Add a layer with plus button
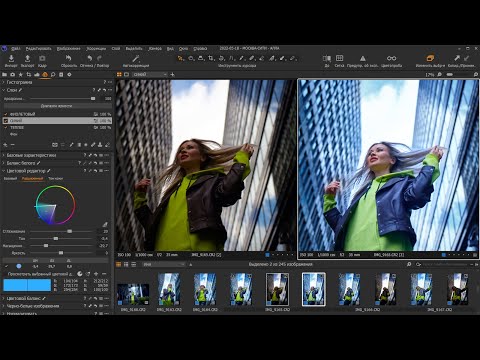 pyautogui.click(x=5, y=145)
